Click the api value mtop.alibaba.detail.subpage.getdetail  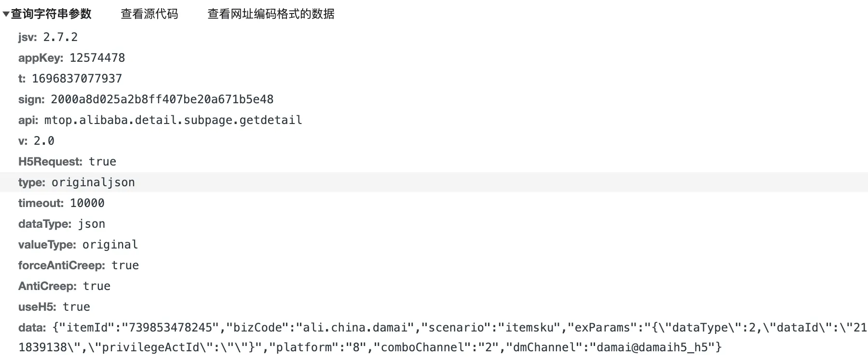(x=173, y=120)
